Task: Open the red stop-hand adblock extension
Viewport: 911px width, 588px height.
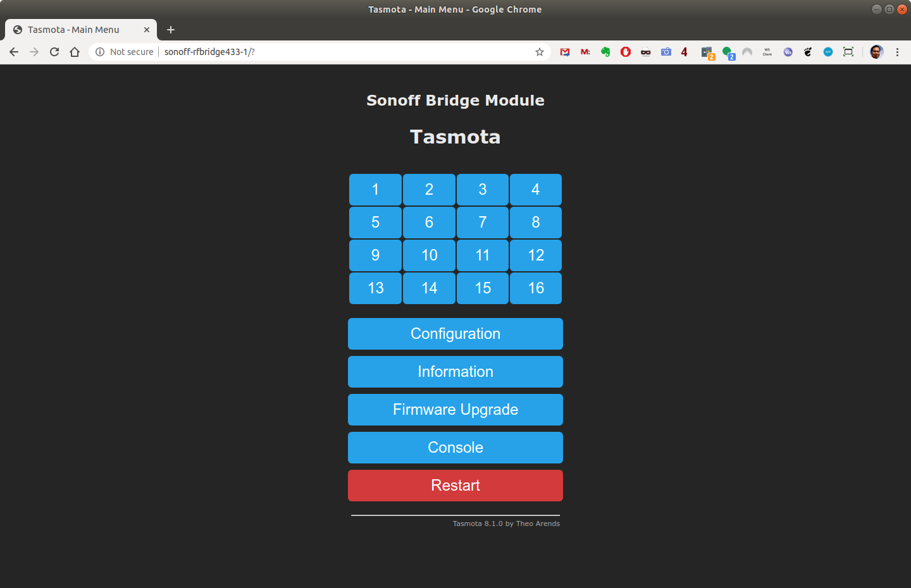Action: click(626, 52)
